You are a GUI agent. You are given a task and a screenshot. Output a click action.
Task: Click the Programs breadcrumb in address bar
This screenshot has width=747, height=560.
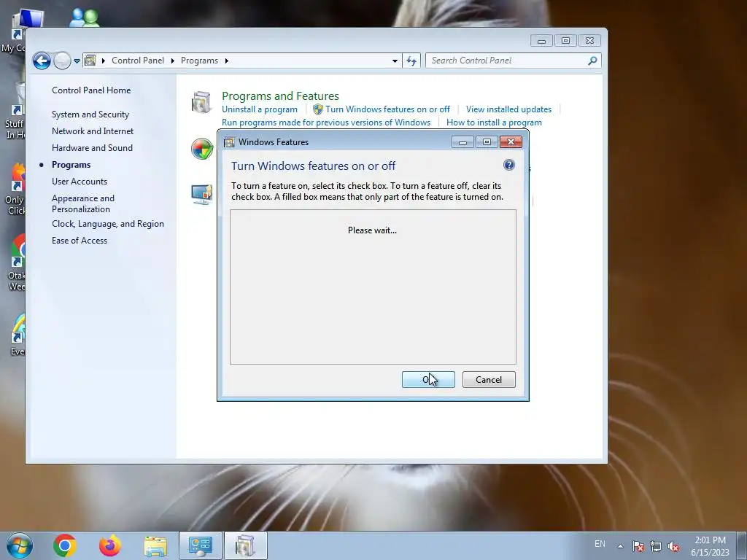199,61
